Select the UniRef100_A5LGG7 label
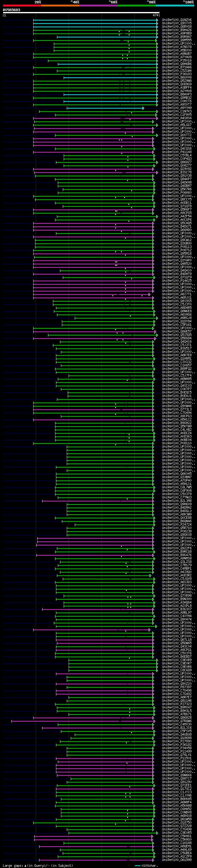Viewport: 197px width, 868px height. pyautogui.click(x=176, y=125)
